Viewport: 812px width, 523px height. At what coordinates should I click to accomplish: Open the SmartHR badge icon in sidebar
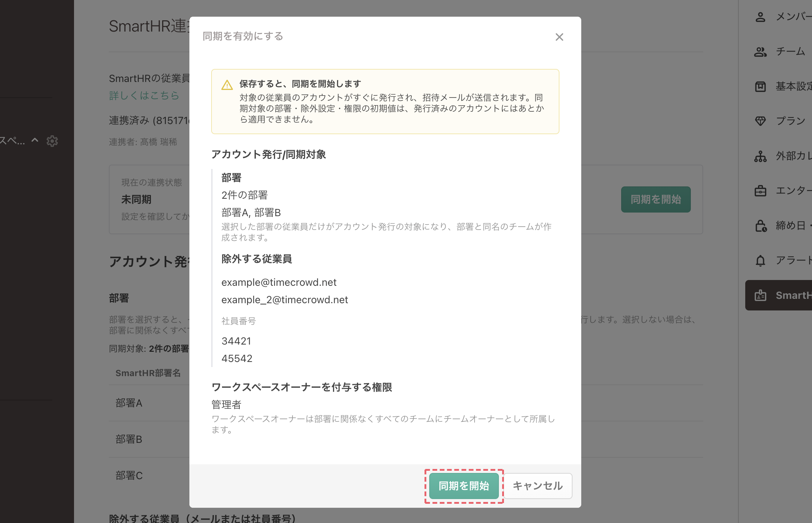click(760, 295)
